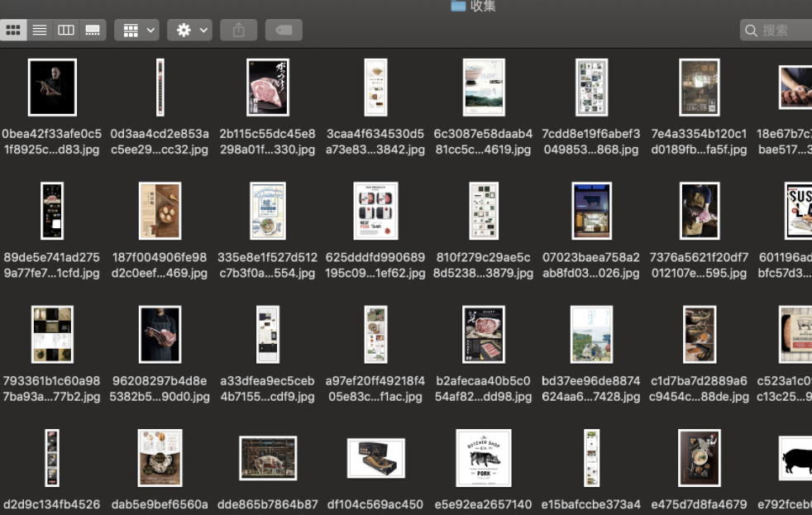Viewport: 812px width, 515px height.
Task: Select thumbnail of a97ef20ff49218f4 image
Action: [x=375, y=334]
